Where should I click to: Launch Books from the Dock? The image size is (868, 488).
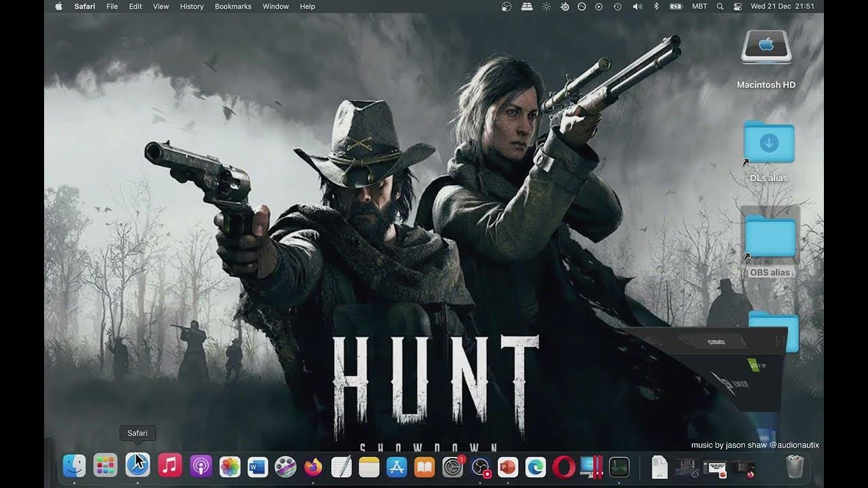[x=425, y=466]
